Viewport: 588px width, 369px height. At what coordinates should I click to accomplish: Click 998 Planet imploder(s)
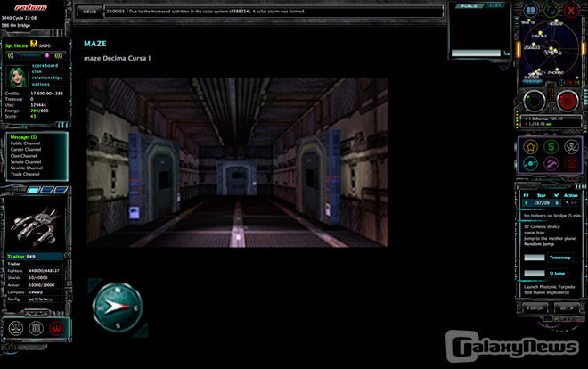(546, 292)
